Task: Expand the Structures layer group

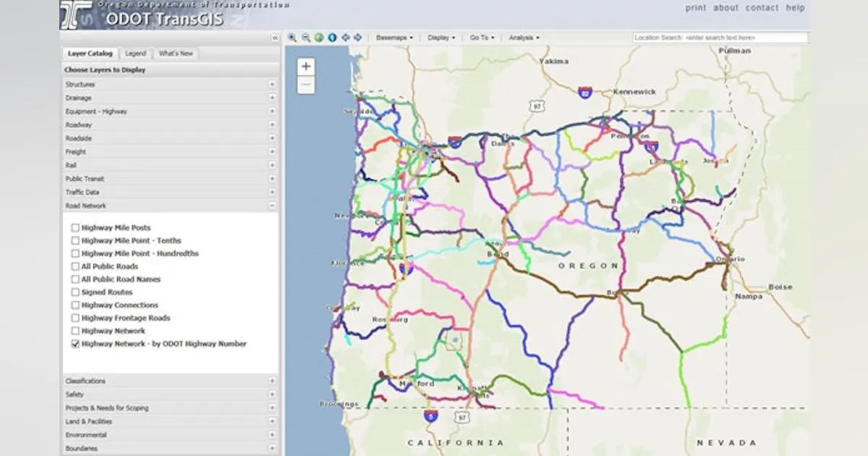Action: 272,85
